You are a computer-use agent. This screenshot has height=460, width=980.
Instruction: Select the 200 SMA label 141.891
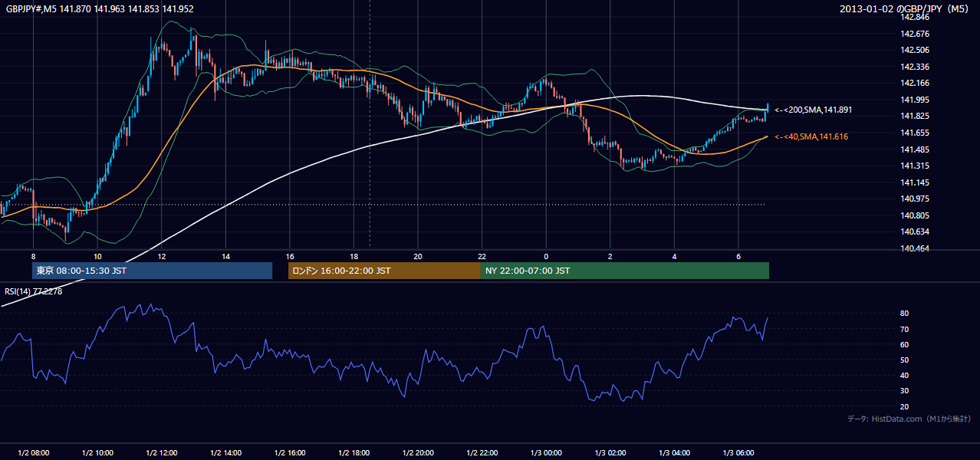(x=813, y=110)
